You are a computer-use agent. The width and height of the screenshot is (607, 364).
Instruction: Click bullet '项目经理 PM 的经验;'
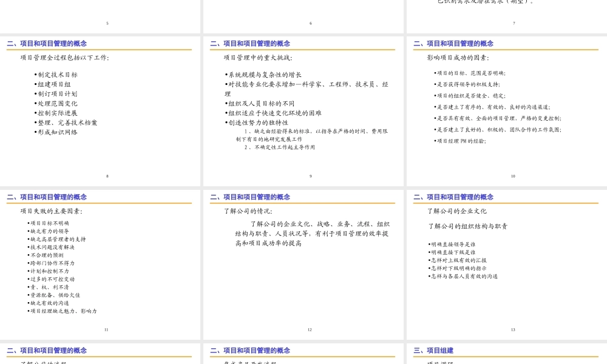460,141
